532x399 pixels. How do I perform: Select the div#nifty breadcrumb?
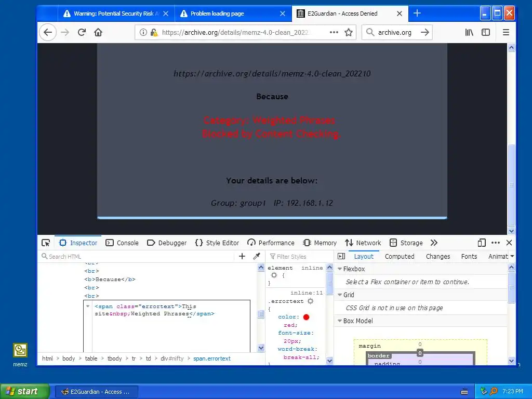pos(172,358)
